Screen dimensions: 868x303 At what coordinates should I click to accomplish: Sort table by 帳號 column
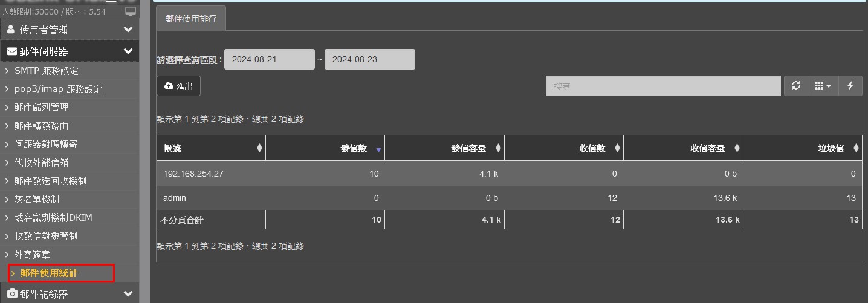click(x=210, y=148)
